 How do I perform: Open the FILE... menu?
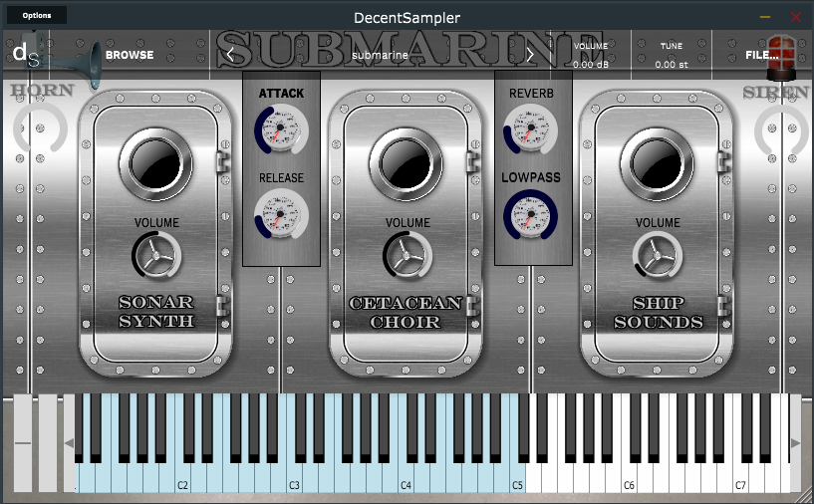761,55
